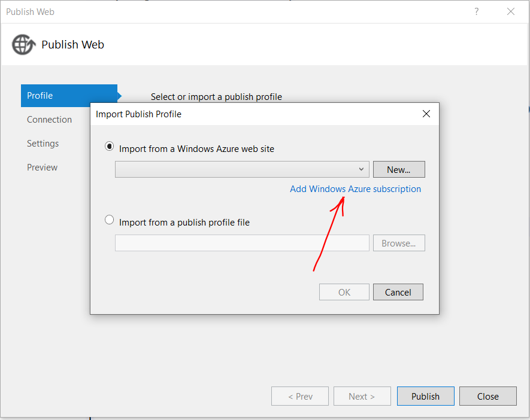Close the Import Publish Profile dialog
Screen dimensions: 530x420
point(426,114)
